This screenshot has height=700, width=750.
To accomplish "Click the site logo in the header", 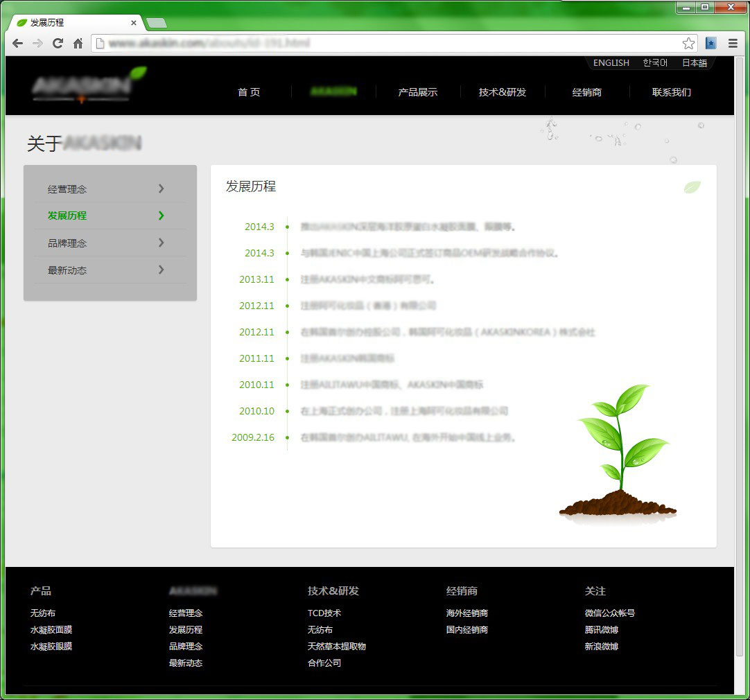I will tap(89, 85).
